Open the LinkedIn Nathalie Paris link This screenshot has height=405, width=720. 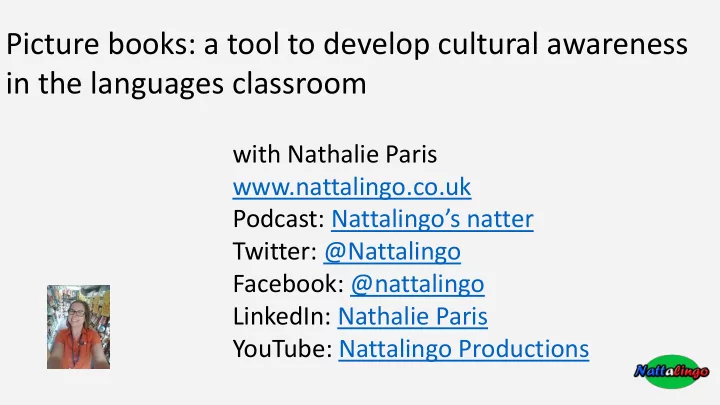(x=412, y=316)
